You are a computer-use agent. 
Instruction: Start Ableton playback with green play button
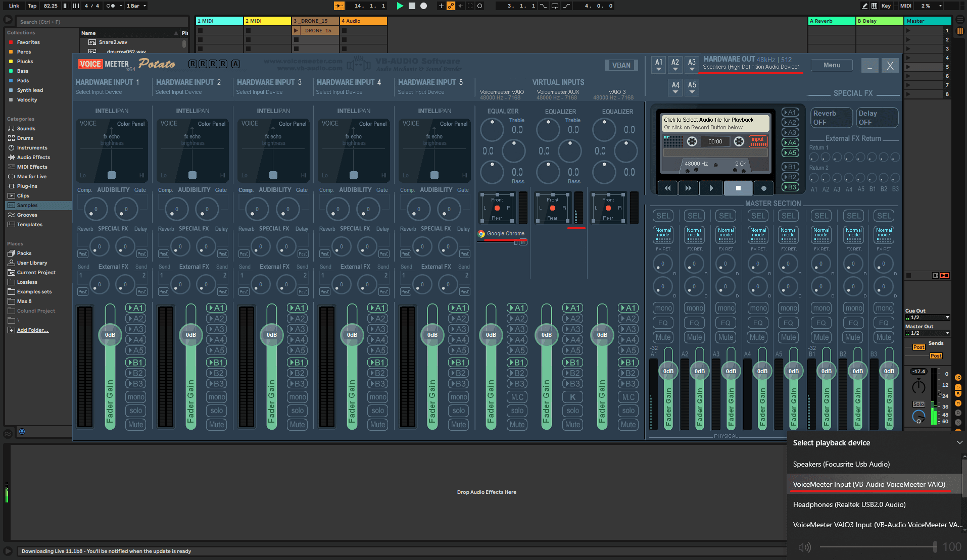400,6
